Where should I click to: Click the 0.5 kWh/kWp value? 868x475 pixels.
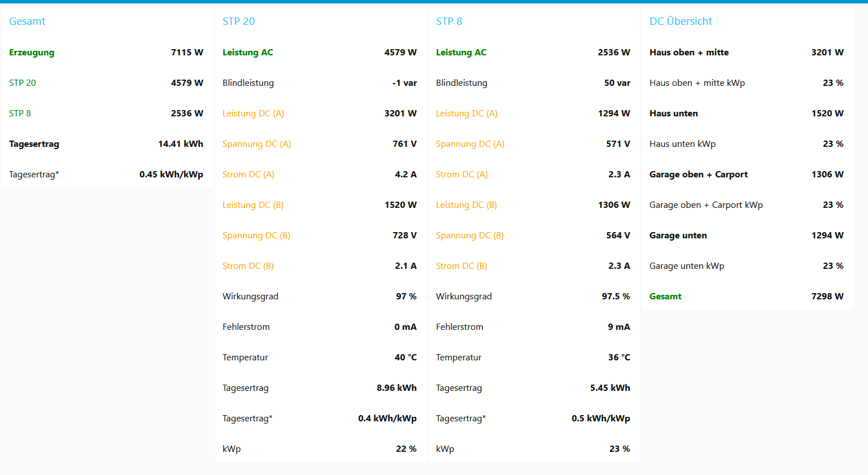coord(601,419)
